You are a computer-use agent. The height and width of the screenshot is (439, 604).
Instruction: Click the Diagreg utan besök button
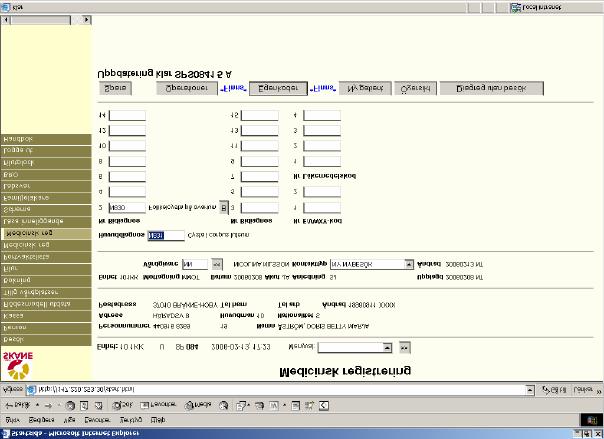coord(492,88)
